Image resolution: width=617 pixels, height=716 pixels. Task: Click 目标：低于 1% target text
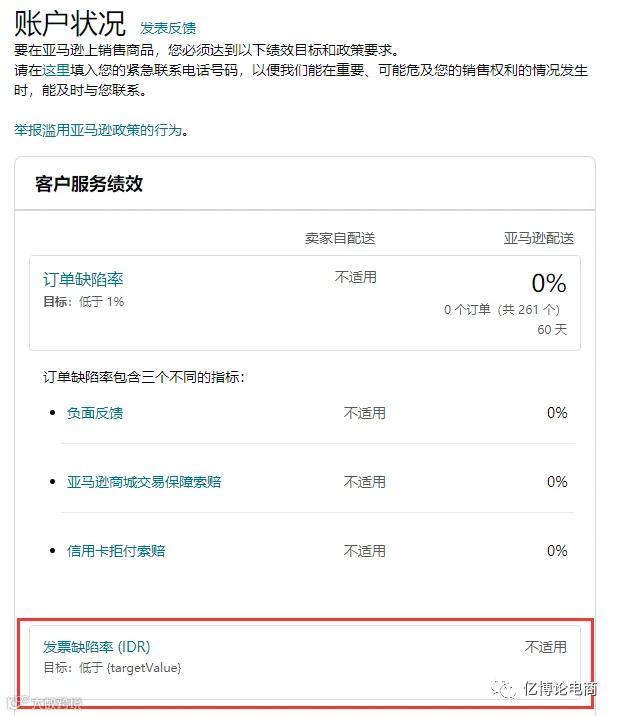point(84,301)
